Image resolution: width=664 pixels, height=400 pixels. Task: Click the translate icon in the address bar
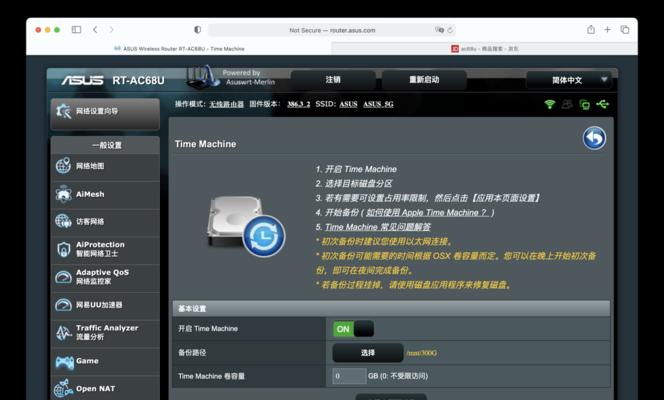pos(440,30)
